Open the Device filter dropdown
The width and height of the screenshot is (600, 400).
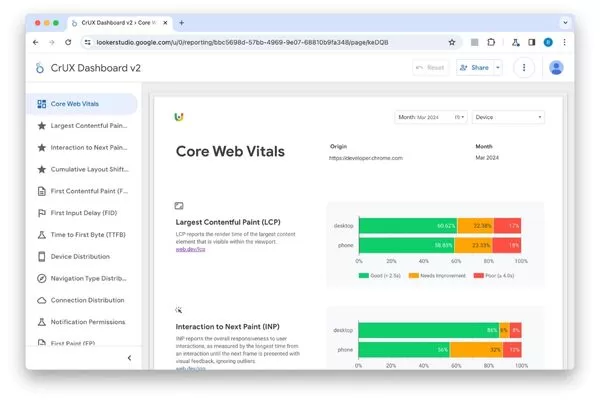point(508,117)
